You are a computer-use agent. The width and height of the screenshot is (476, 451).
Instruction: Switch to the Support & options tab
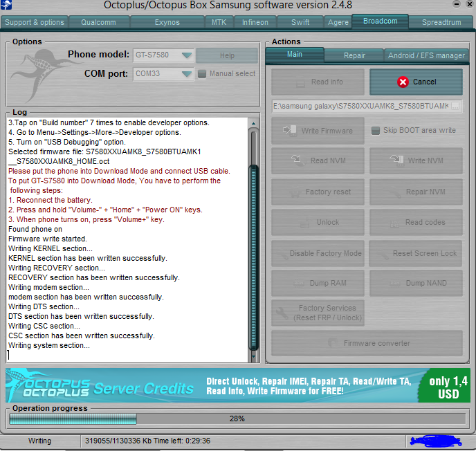point(35,22)
